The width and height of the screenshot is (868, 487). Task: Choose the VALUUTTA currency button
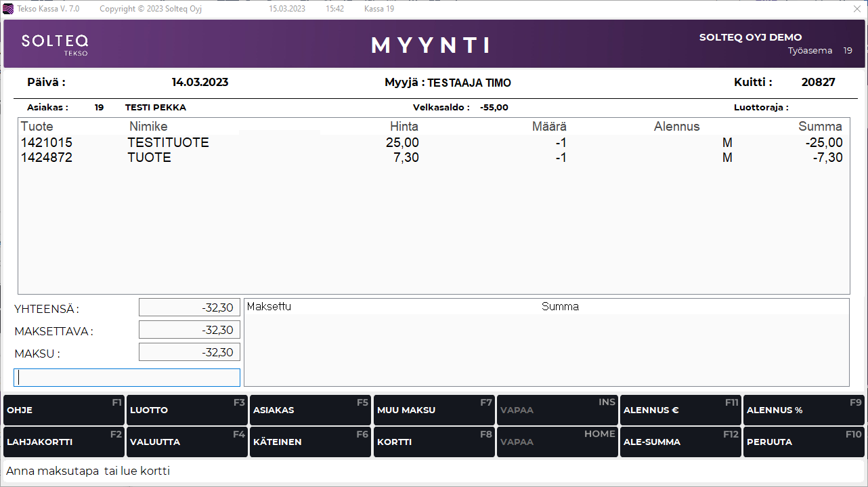coord(187,442)
